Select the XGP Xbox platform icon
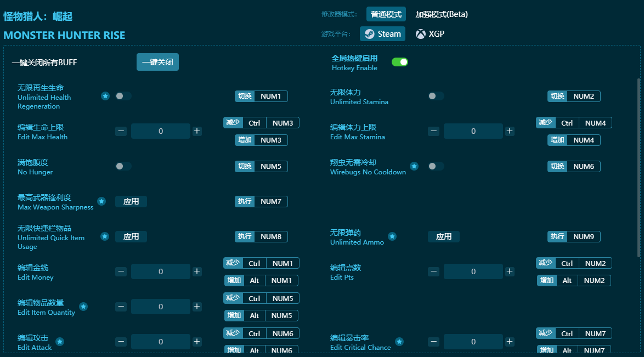 pyautogui.click(x=421, y=34)
